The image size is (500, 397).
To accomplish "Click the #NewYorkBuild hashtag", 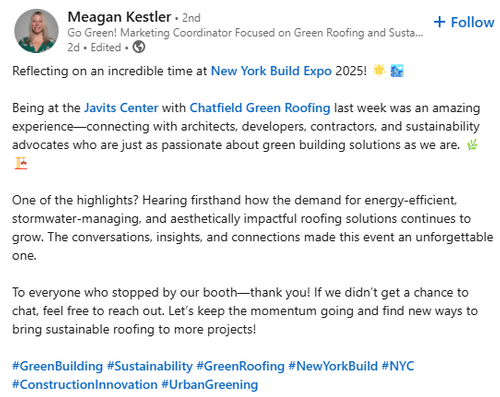I will [x=333, y=366].
